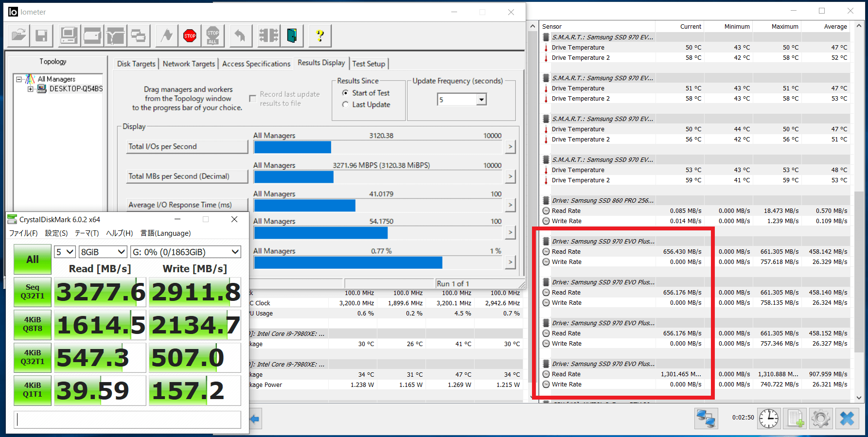This screenshot has height=437, width=868.
Task: Click Duplicate Selected Worker icon
Action: (139, 35)
